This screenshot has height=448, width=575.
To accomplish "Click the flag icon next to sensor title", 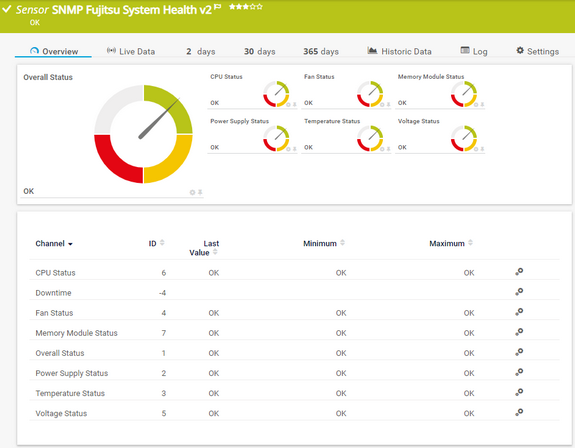I will tap(217, 7).
